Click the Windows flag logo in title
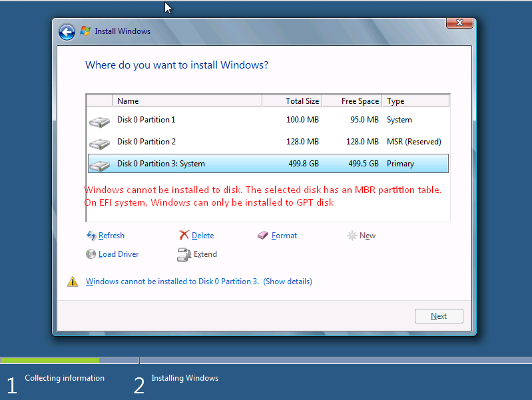Screen dimensions: 532x400 (x=85, y=31)
